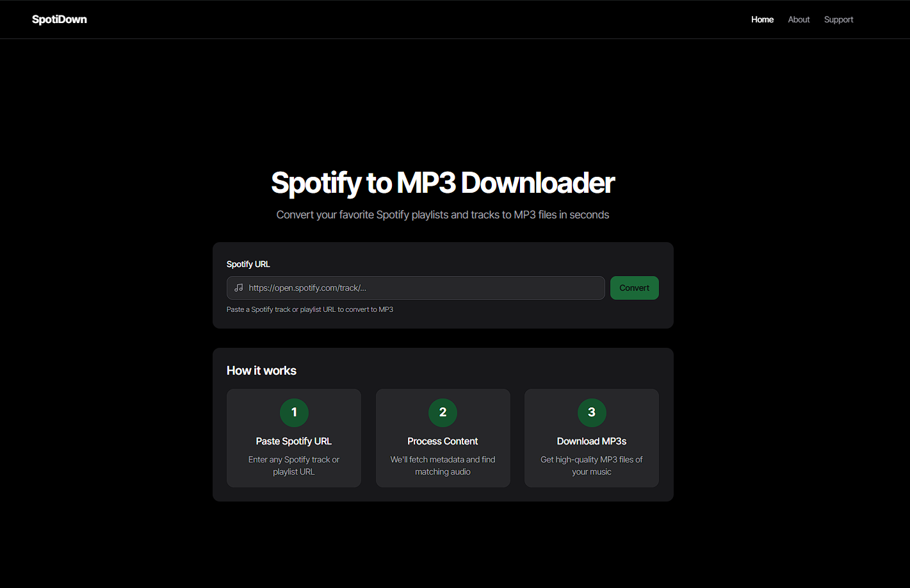910x588 pixels.
Task: Click "We'll fetch metadata and find matching audio"
Action: tap(443, 466)
